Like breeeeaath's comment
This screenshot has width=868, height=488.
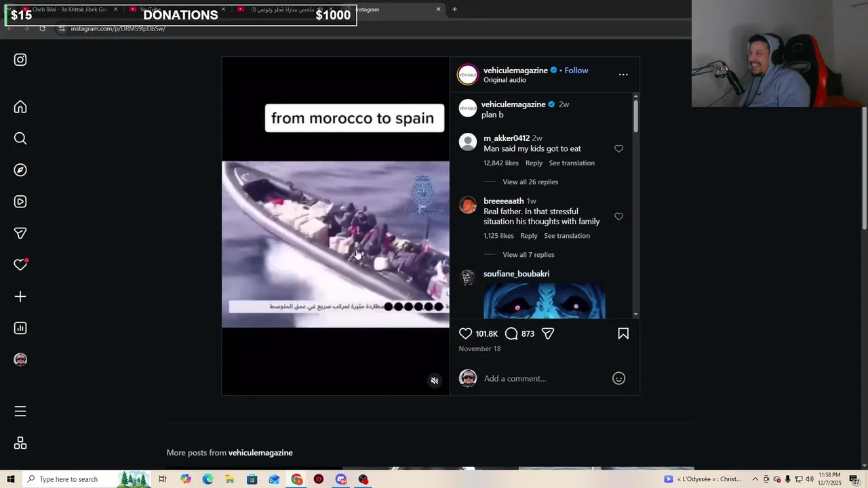[x=618, y=216]
